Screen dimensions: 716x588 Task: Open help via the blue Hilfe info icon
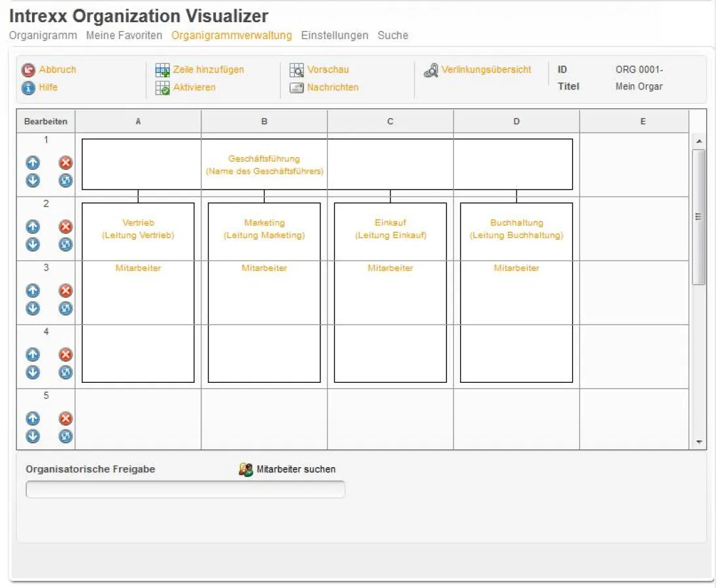click(28, 88)
